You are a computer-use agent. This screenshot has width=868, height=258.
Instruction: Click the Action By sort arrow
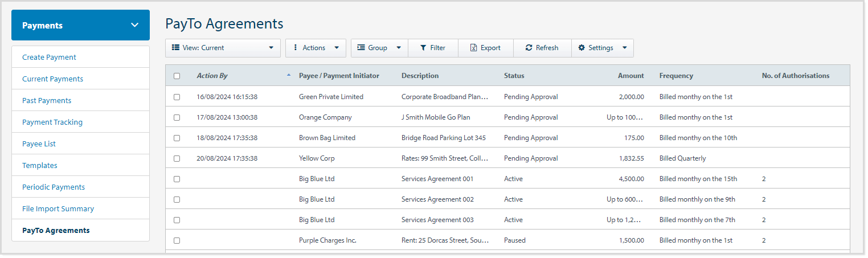288,75
